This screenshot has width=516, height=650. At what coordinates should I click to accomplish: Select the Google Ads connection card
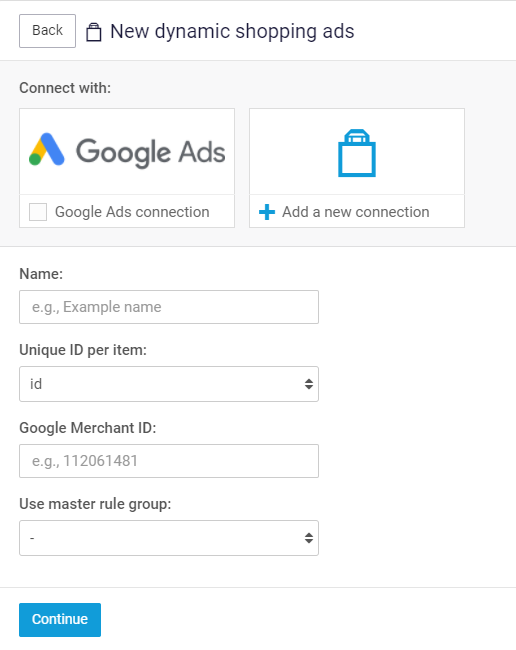127,168
